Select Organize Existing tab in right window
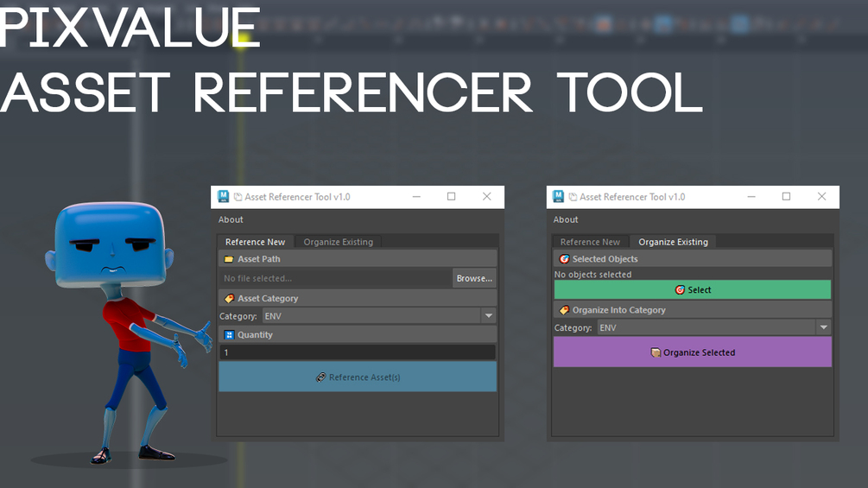The image size is (868, 488). [673, 242]
